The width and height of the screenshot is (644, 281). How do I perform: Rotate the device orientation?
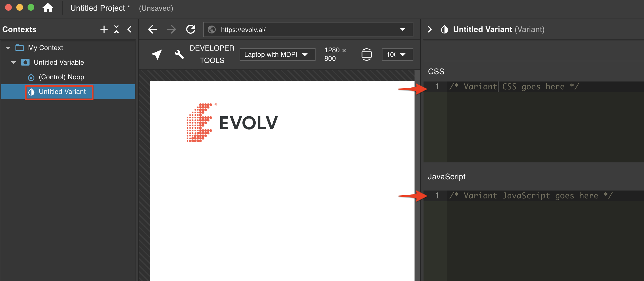[367, 54]
